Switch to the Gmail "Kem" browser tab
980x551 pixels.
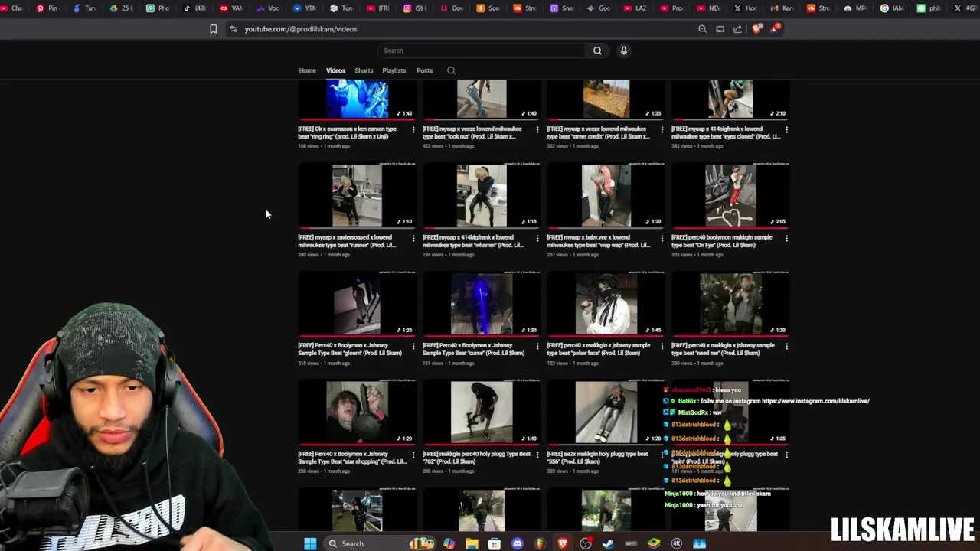[x=782, y=8]
